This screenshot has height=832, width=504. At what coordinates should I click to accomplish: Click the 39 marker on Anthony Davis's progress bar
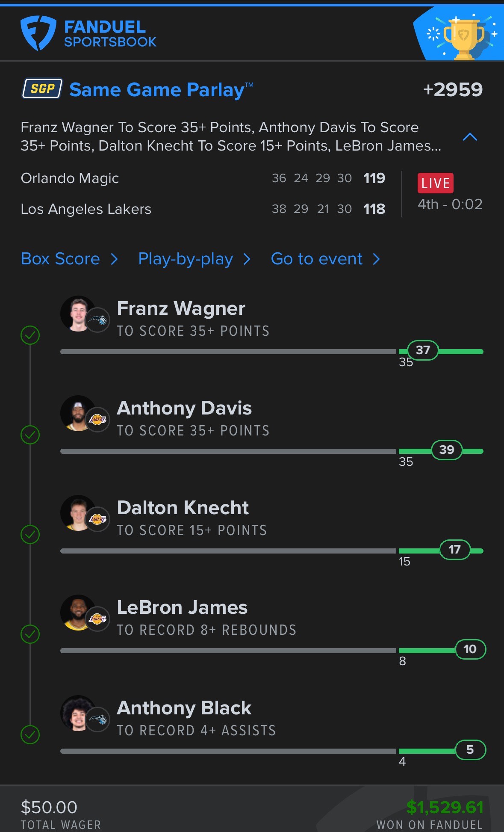pos(447,450)
